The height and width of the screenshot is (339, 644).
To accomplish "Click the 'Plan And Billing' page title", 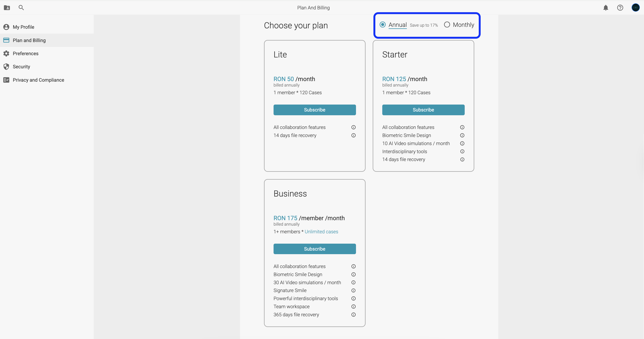I will coord(313,8).
